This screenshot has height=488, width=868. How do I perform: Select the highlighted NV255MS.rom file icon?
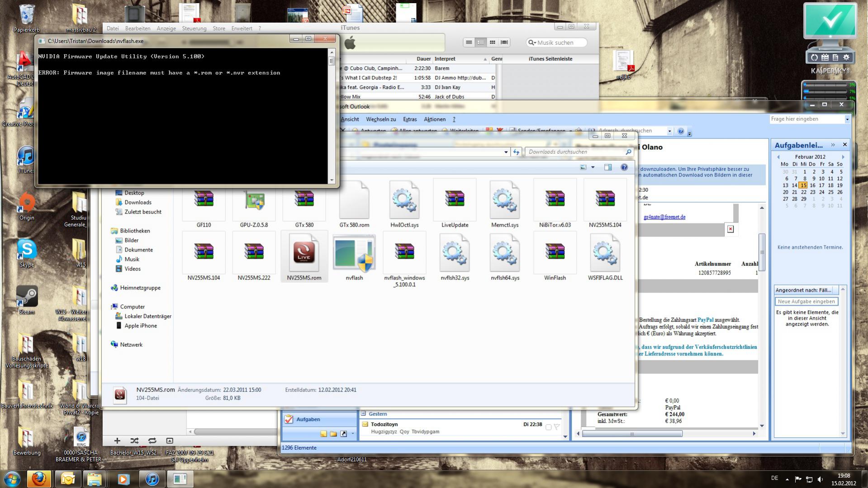(304, 252)
